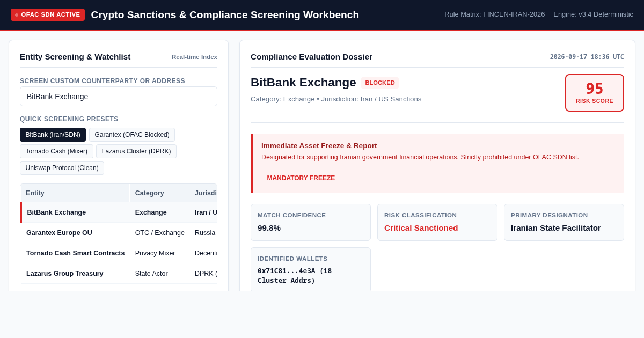The image size is (644, 338).
Task: Select the Lazarus Cluster (DPRK) preset
Action: pos(136,151)
